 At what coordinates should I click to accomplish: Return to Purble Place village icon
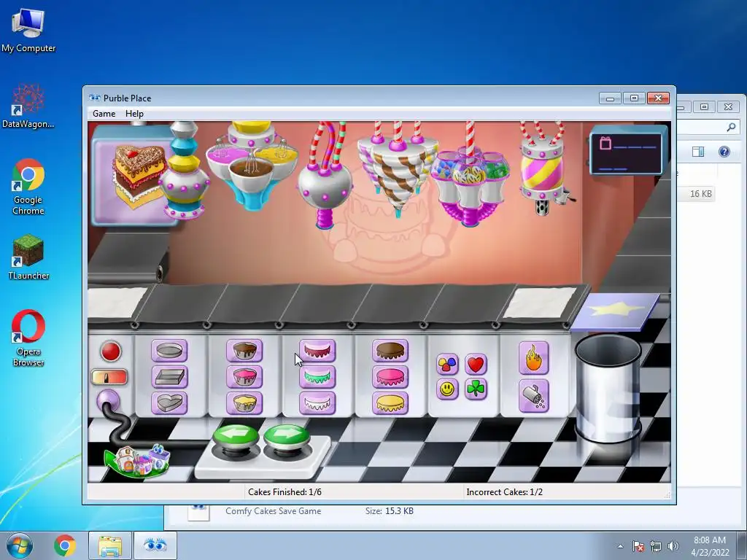138,461
